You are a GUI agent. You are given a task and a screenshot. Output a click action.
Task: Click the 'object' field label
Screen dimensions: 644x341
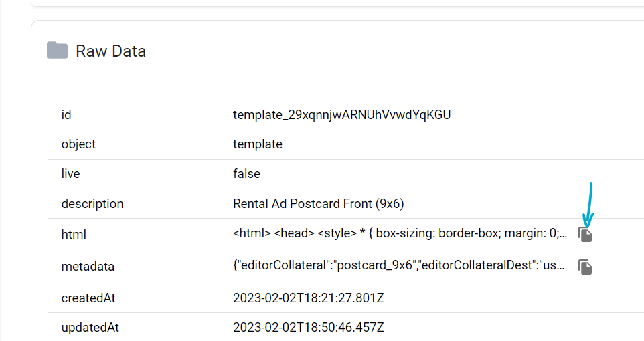78,144
